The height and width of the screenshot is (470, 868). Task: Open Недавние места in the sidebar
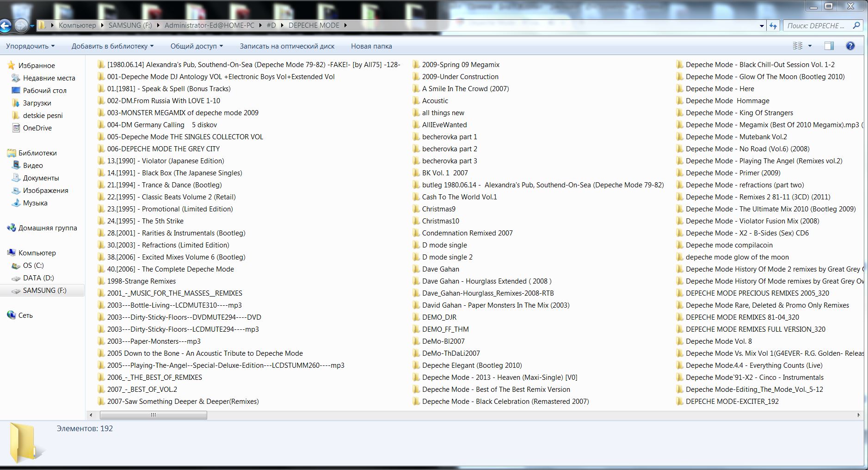pos(49,78)
